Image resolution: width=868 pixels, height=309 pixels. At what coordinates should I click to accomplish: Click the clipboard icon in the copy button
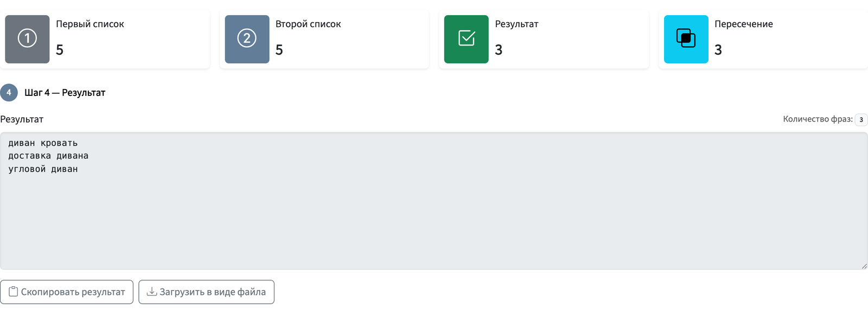[x=14, y=292]
